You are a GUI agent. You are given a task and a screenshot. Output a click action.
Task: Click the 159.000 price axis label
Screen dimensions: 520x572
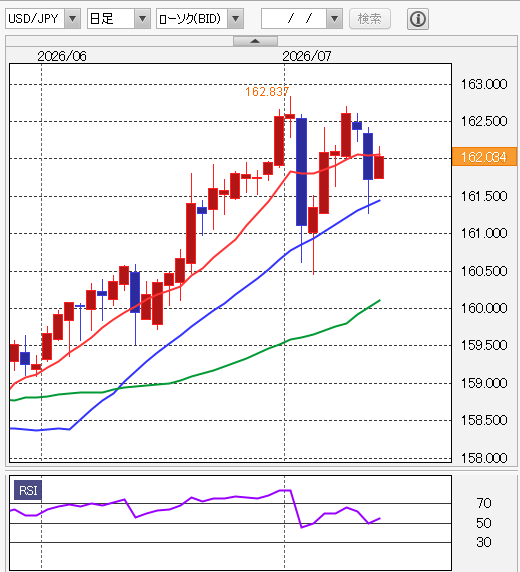click(x=484, y=383)
